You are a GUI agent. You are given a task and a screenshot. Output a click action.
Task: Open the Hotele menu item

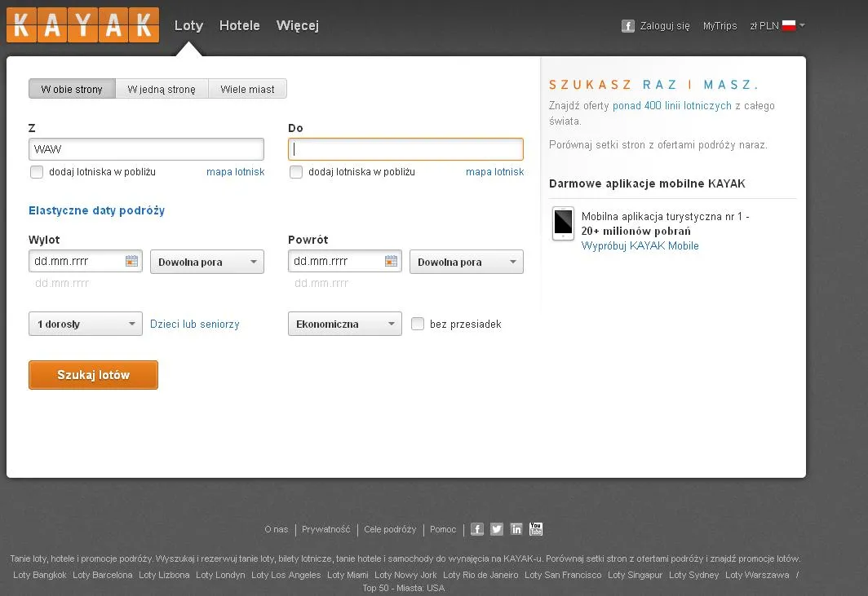[x=240, y=25]
